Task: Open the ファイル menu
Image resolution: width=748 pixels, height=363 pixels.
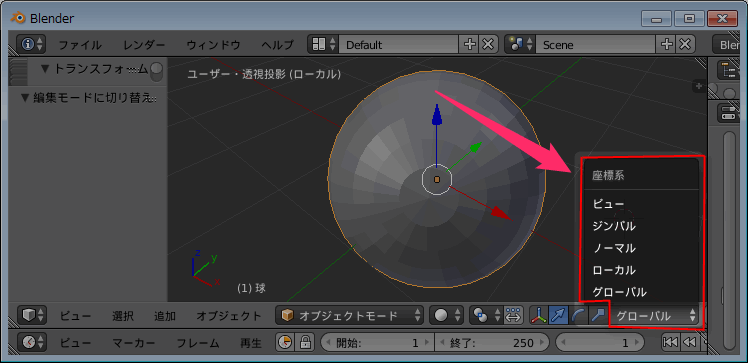Action: [x=80, y=45]
